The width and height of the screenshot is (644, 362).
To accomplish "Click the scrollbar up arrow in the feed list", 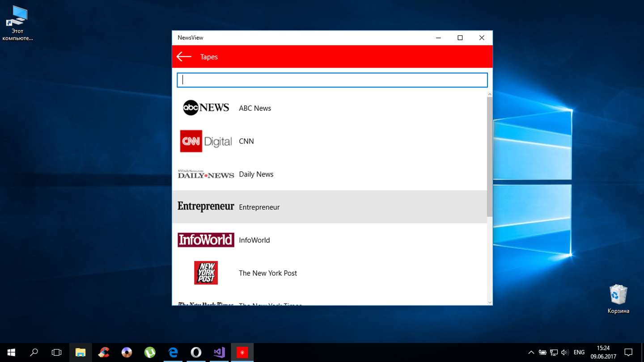I will (x=490, y=94).
